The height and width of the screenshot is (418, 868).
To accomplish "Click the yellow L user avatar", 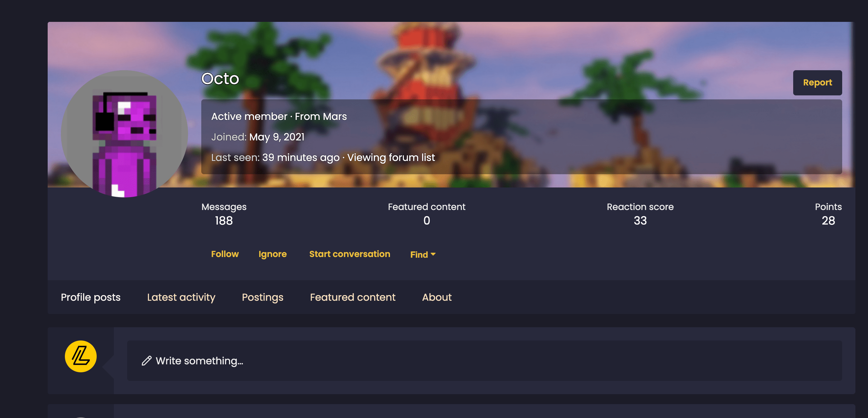I will 80,356.
